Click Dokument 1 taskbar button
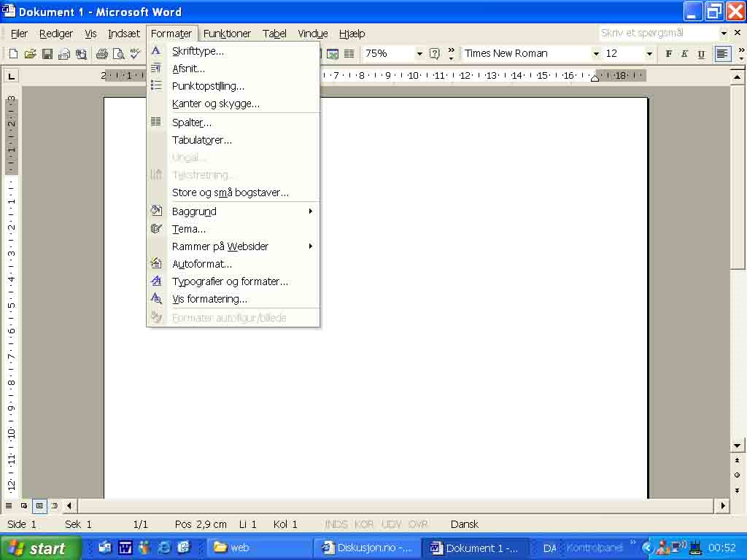The height and width of the screenshot is (560, 747). 474,548
